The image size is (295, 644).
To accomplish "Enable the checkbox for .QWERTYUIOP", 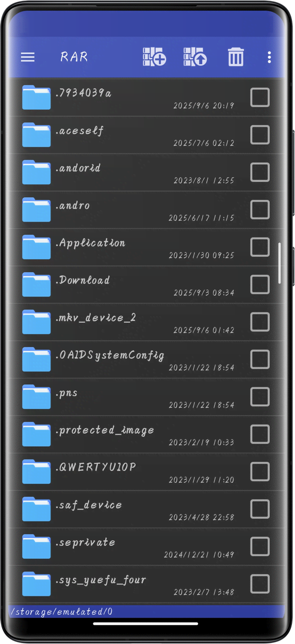I will 260,472.
